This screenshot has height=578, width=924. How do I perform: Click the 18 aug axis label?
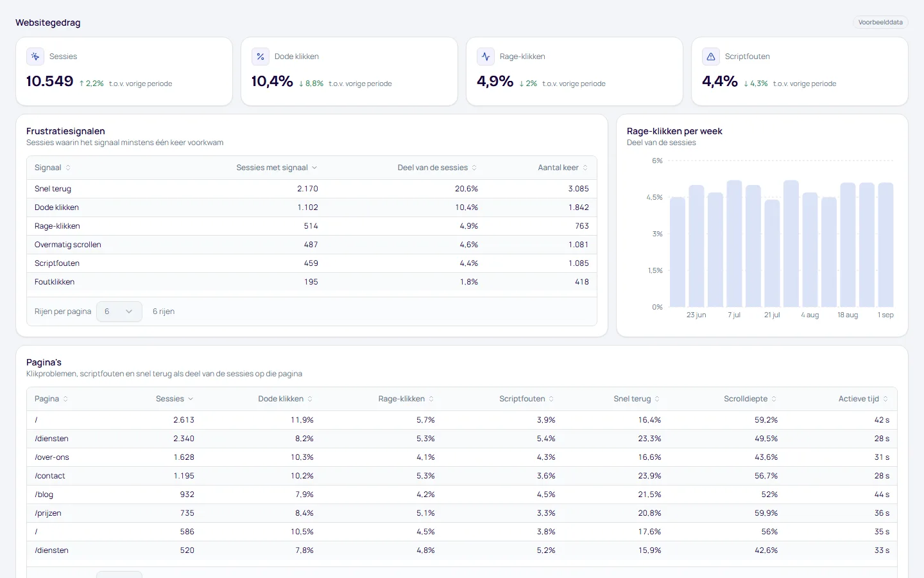[x=848, y=315]
